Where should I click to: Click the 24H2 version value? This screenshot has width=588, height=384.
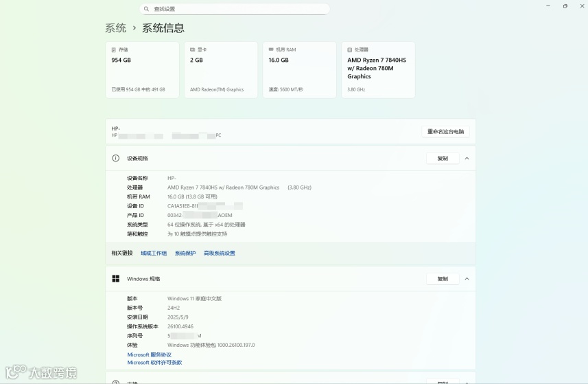(x=174, y=308)
